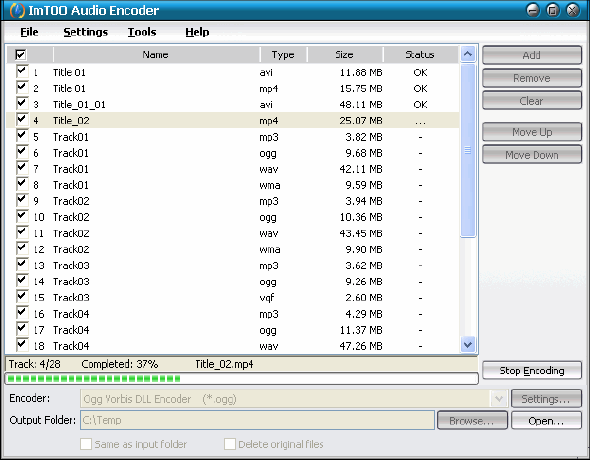Screen dimensions: 590x460
Task: Open the Settings menu
Action: point(85,32)
